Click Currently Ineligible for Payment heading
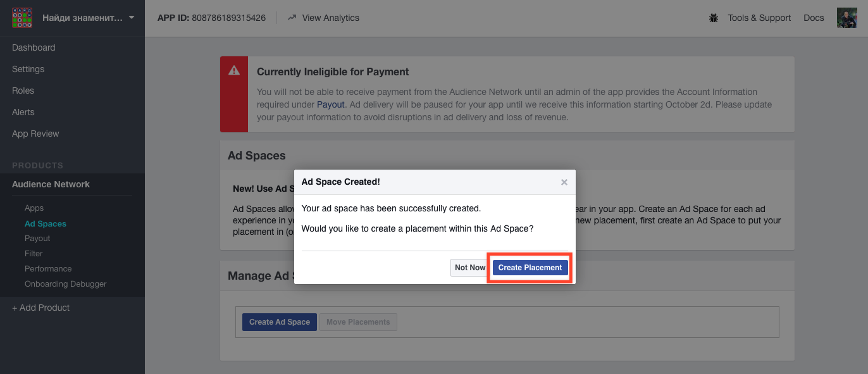This screenshot has height=374, width=868. coord(333,72)
